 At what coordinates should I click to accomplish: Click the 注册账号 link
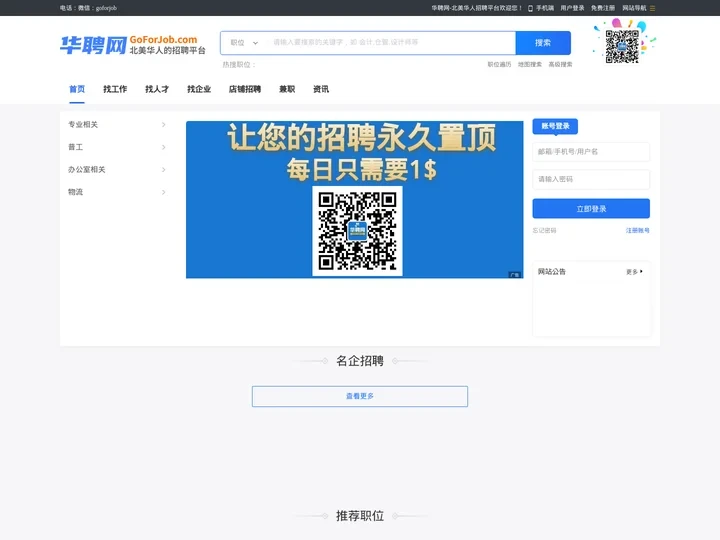(x=637, y=231)
